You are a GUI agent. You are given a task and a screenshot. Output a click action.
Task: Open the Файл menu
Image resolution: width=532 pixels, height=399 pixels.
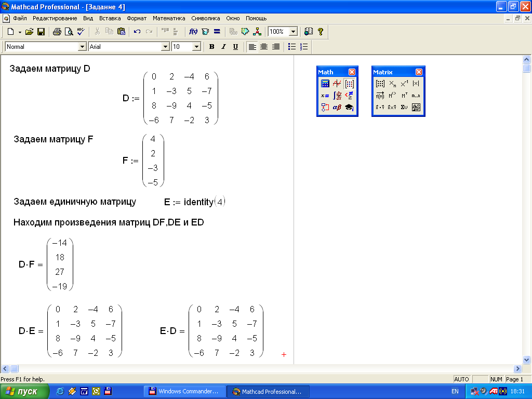click(20, 18)
